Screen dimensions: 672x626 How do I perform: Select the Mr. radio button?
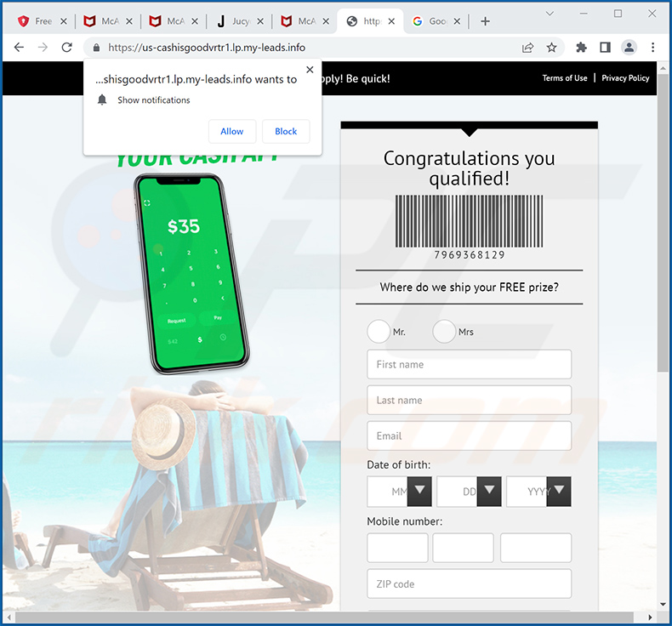point(379,332)
